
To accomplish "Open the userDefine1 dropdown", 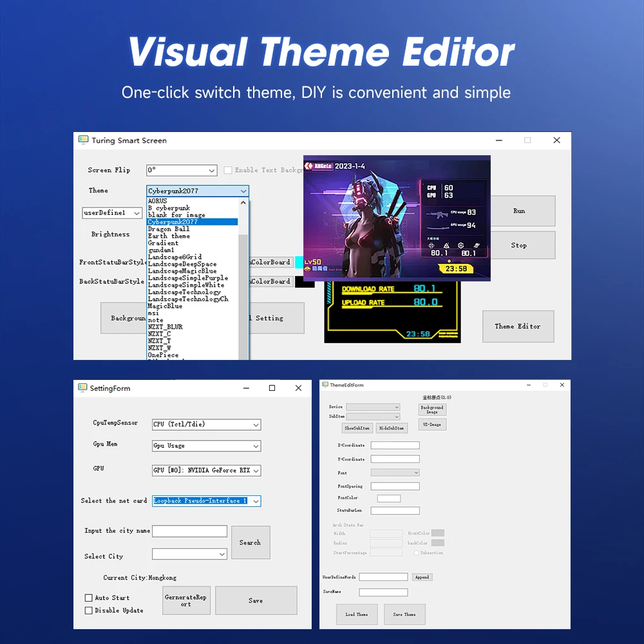I will coord(137,213).
